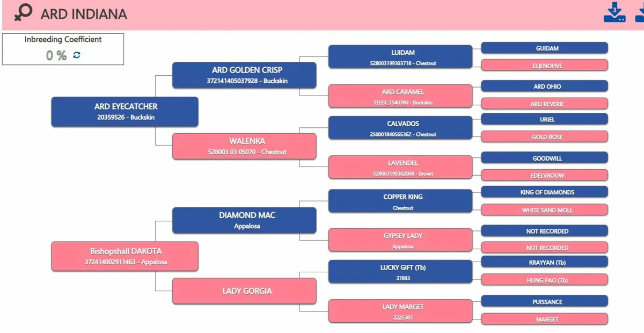Click the COPPER KING ancestor box

400,201
